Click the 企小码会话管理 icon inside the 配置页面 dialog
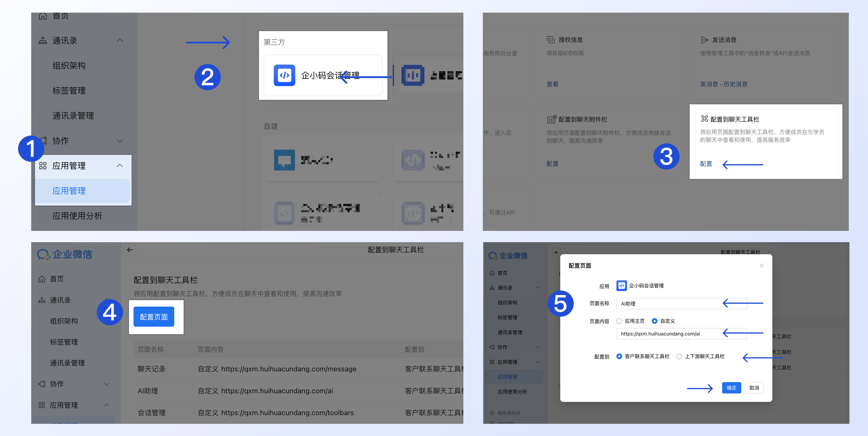The height and width of the screenshot is (436, 868). (x=621, y=286)
